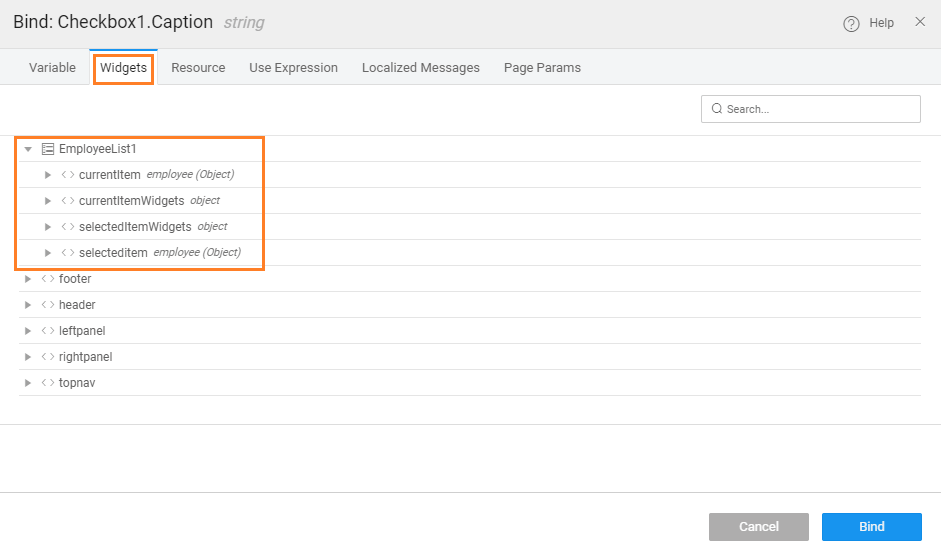Viewport: 941px width, 557px height.
Task: Click the Help question mark icon
Action: (x=851, y=24)
